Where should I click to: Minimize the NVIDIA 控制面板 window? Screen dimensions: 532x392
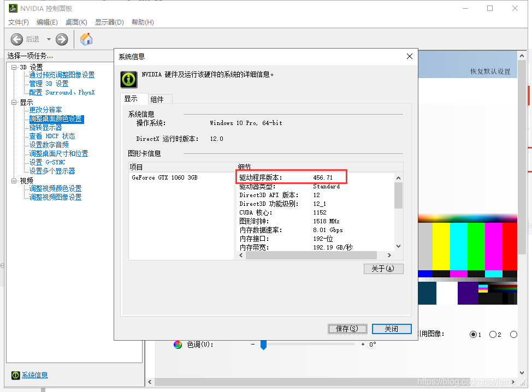click(x=465, y=8)
